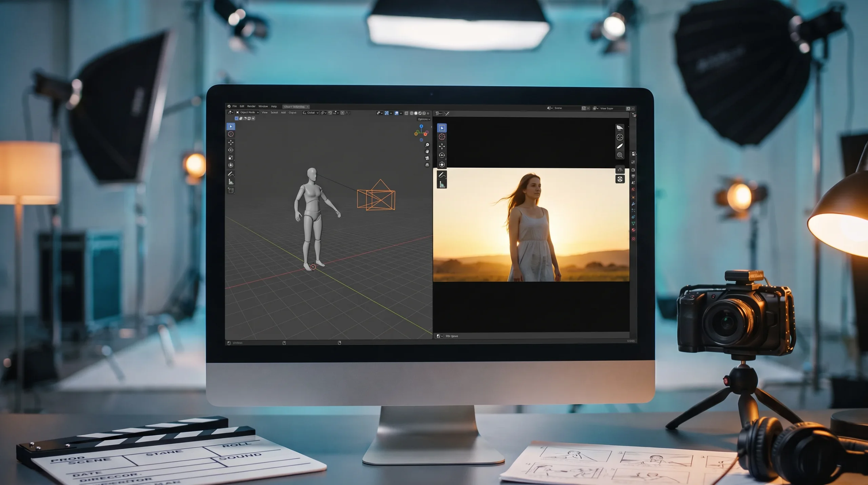Image resolution: width=868 pixels, height=485 pixels.
Task: Select the Box Select tool in right render pane
Action: 442,128
